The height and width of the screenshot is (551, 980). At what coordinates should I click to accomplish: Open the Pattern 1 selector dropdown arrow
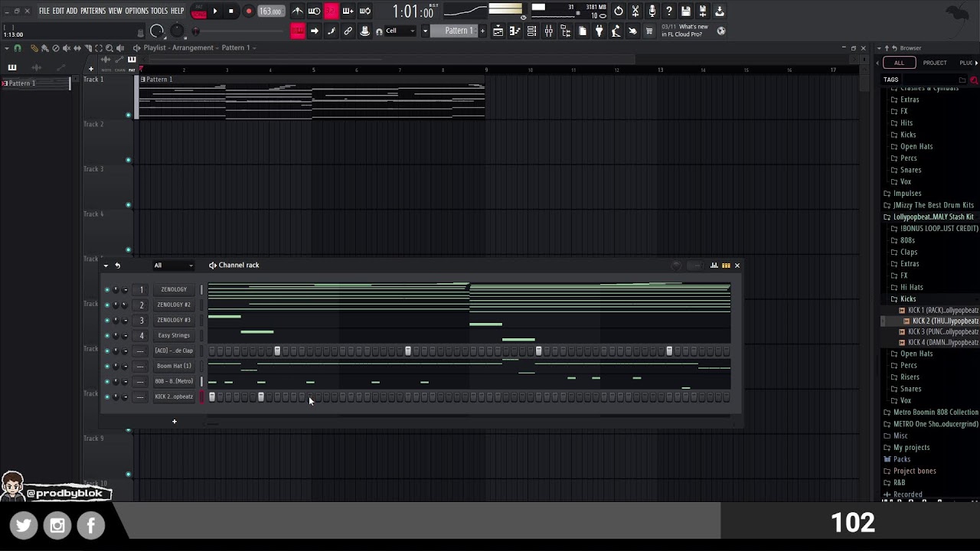pyautogui.click(x=425, y=31)
